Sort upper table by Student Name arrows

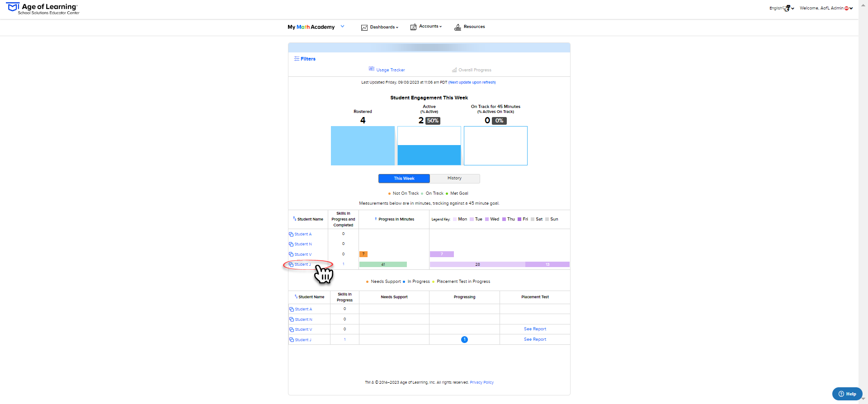[x=294, y=219]
